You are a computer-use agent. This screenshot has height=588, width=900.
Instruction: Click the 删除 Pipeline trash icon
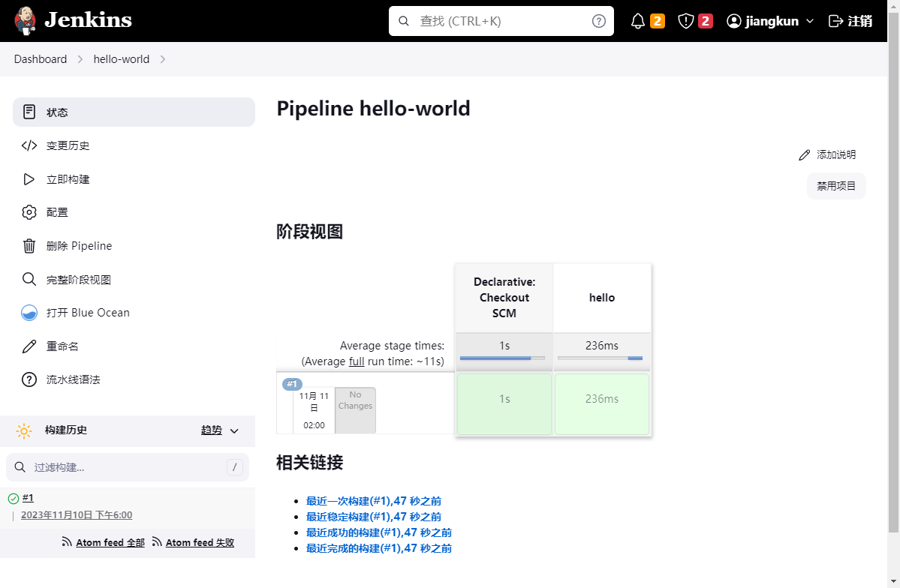[29, 246]
